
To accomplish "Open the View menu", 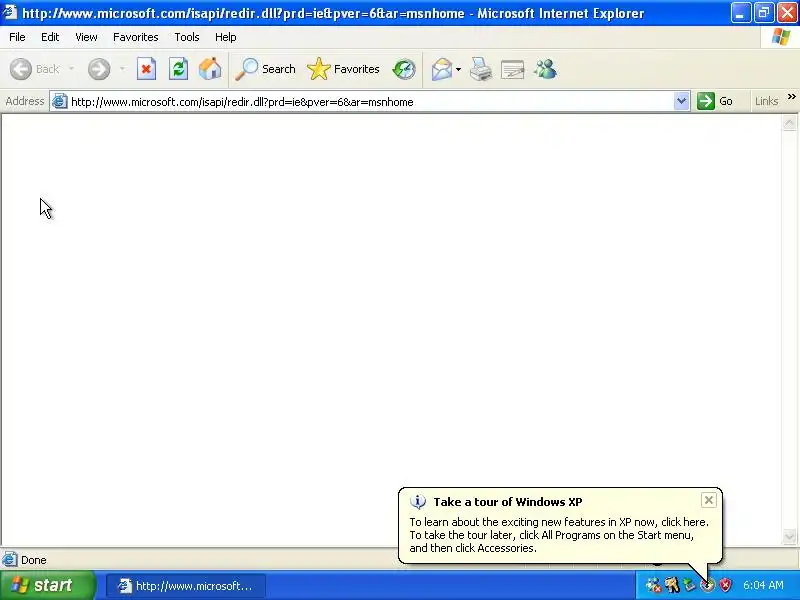I will tap(86, 37).
